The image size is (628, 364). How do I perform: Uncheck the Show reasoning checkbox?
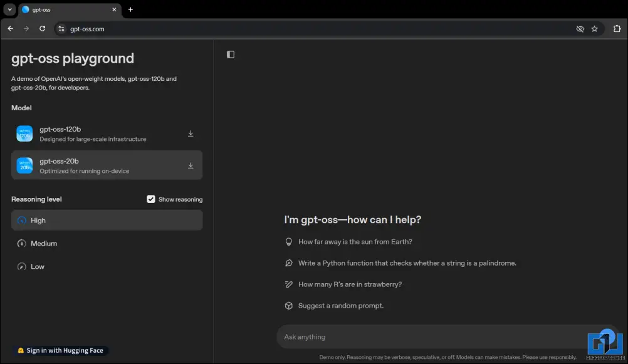(151, 199)
